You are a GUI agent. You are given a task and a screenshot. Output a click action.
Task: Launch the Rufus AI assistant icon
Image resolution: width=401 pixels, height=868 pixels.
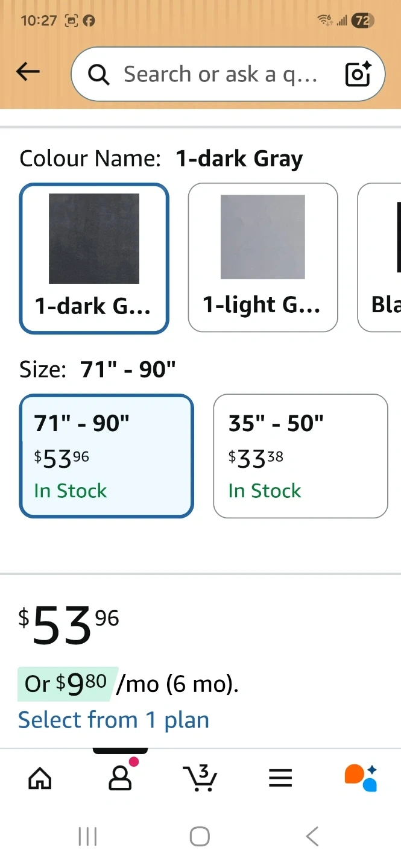[x=361, y=778]
